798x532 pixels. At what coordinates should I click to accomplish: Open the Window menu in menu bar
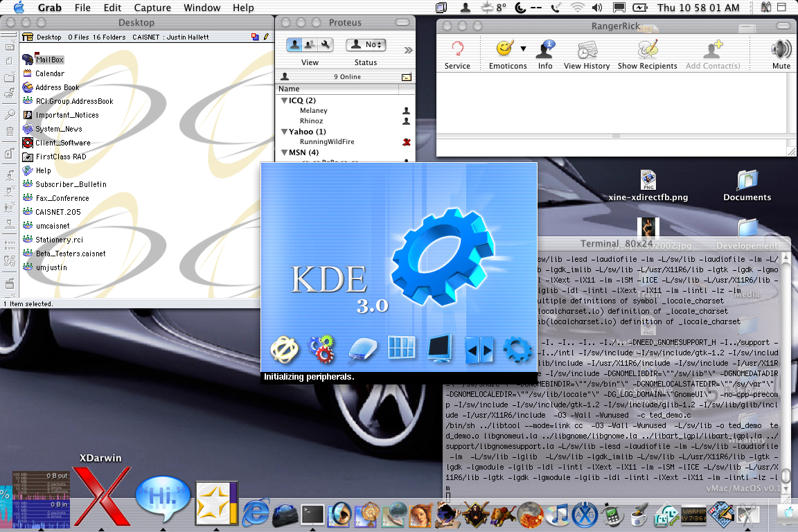click(x=202, y=8)
